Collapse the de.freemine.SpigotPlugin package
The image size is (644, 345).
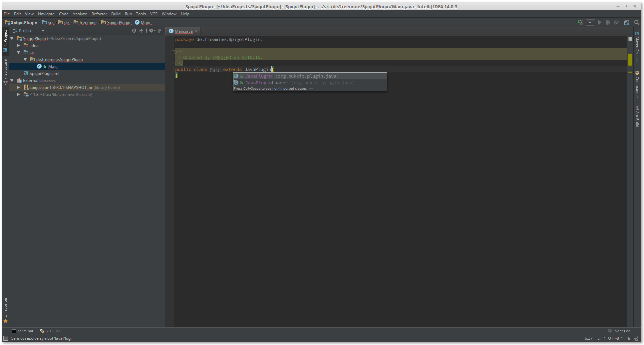25,59
